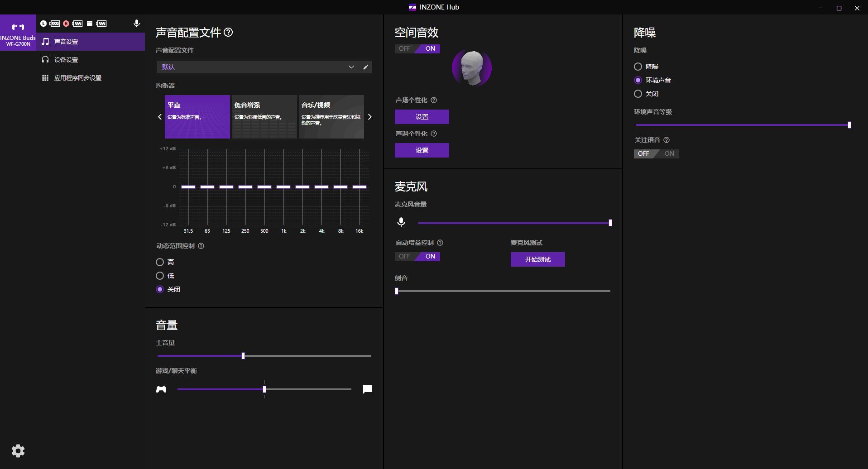
Task: Open settings via the gear icon
Action: click(18, 451)
